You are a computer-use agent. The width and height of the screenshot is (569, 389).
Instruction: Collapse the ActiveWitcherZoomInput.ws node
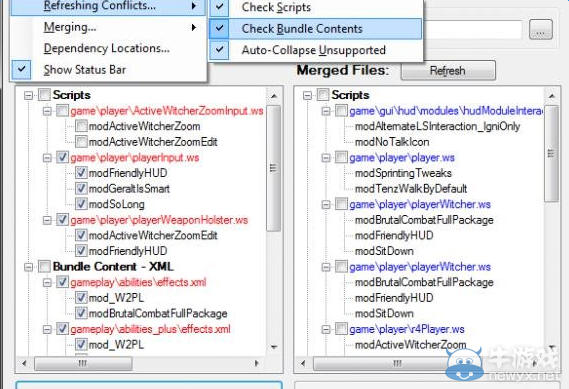tap(47, 111)
